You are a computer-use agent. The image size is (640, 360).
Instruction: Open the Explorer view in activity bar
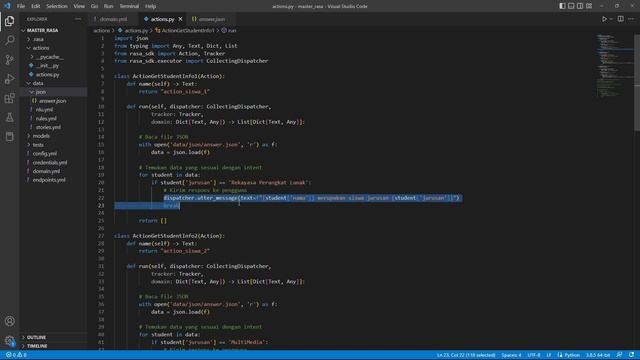pyautogui.click(x=9, y=21)
